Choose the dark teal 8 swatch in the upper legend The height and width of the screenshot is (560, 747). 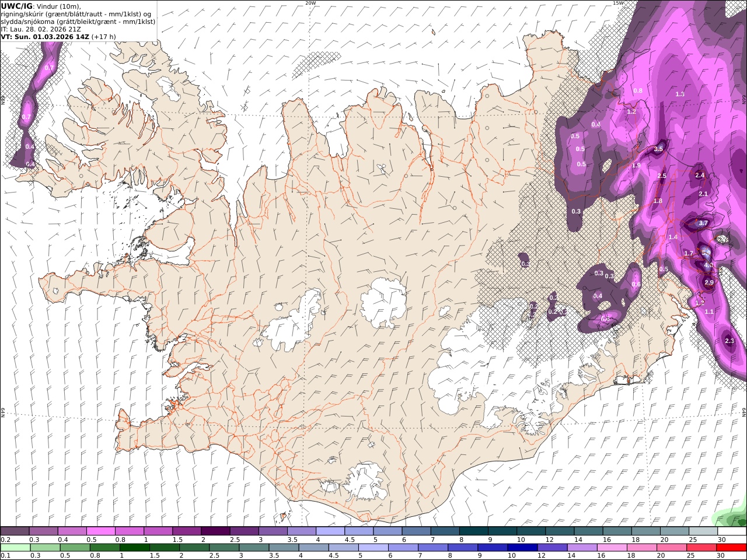click(x=473, y=531)
